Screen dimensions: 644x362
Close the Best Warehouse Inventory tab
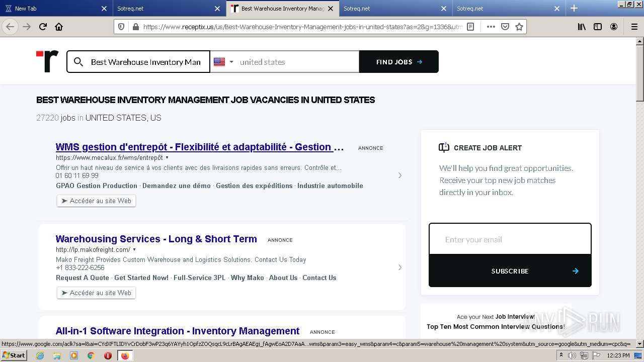[331, 9]
